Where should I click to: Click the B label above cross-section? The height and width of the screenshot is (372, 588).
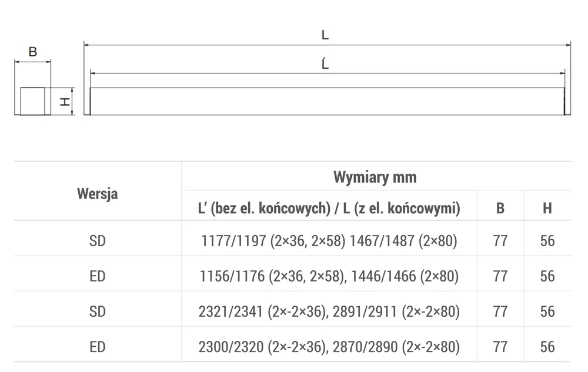click(32, 52)
